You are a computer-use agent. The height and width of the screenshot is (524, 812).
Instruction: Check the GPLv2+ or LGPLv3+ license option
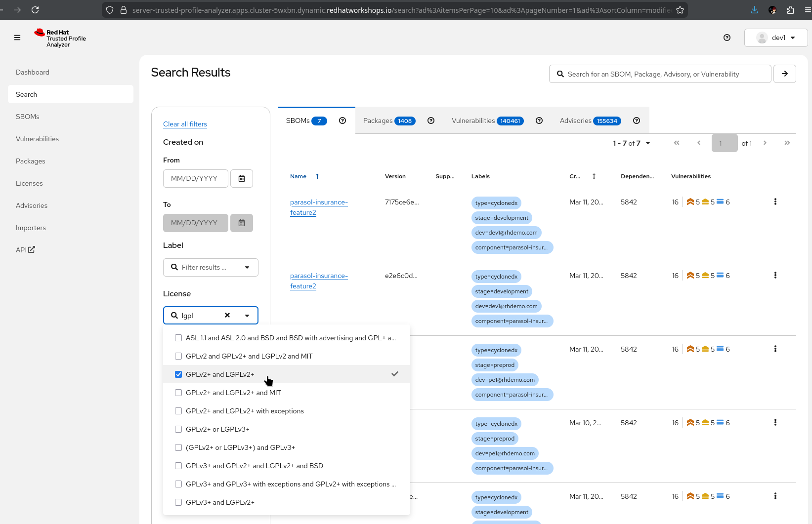[178, 429]
